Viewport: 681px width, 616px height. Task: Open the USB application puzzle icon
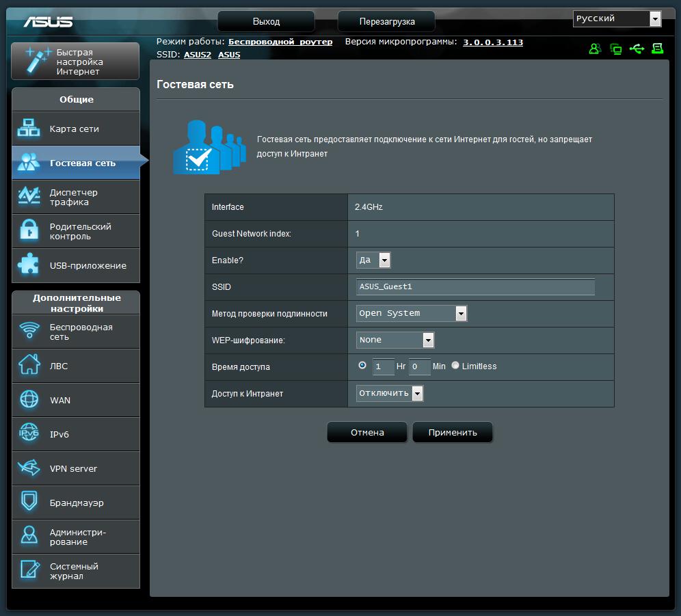[x=29, y=265]
